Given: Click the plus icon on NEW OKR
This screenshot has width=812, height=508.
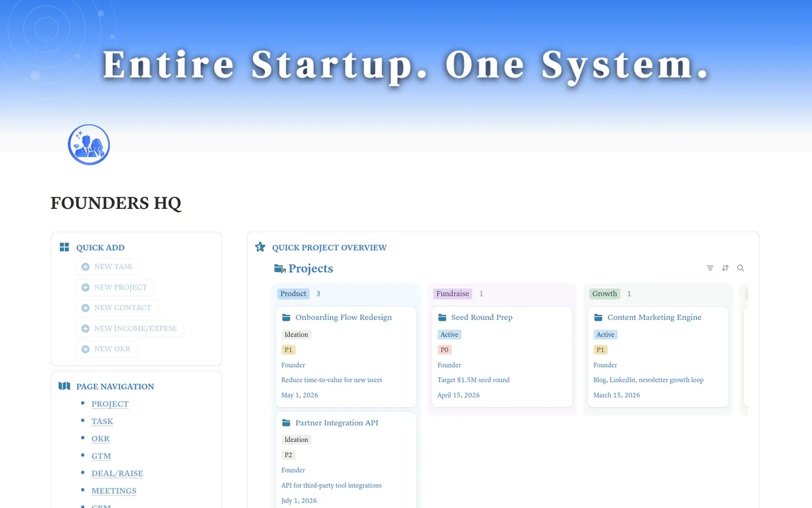Looking at the screenshot, I should (x=85, y=349).
